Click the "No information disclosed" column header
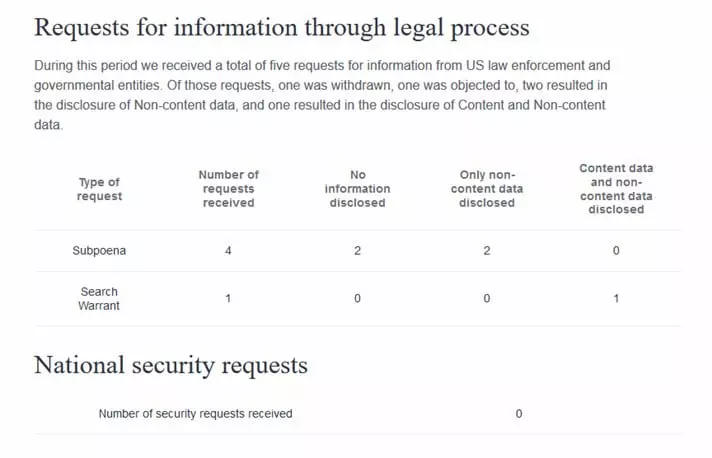This screenshot has height=458, width=712. pos(357,189)
